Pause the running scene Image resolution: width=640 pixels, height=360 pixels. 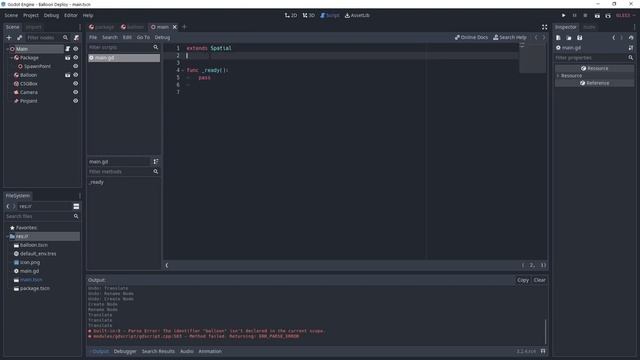pos(574,16)
